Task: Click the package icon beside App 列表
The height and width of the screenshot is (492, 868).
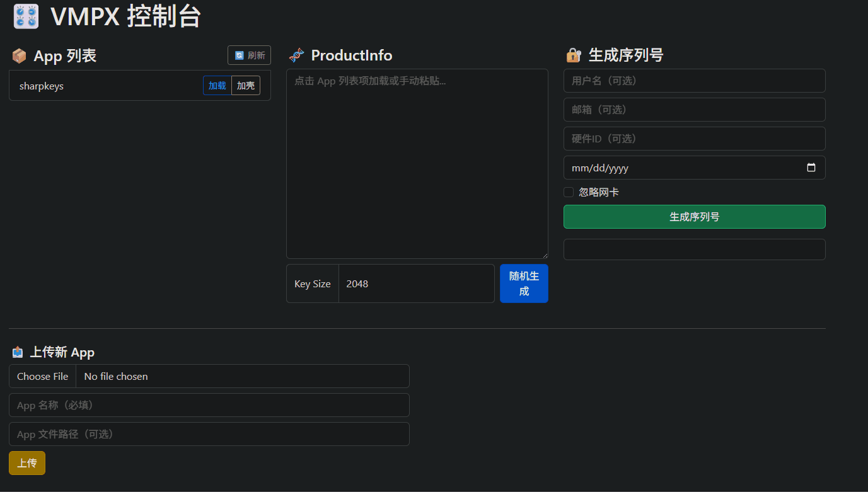Action: click(x=19, y=55)
